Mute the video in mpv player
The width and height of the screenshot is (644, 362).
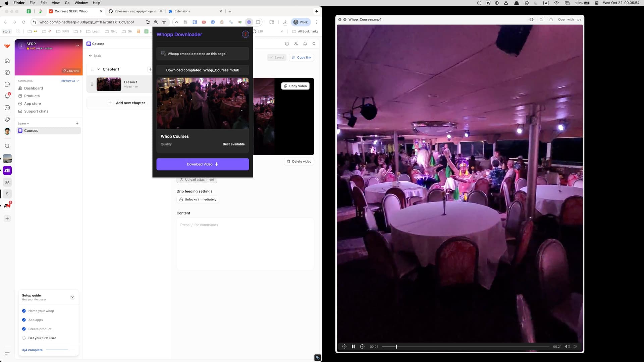tap(567, 346)
